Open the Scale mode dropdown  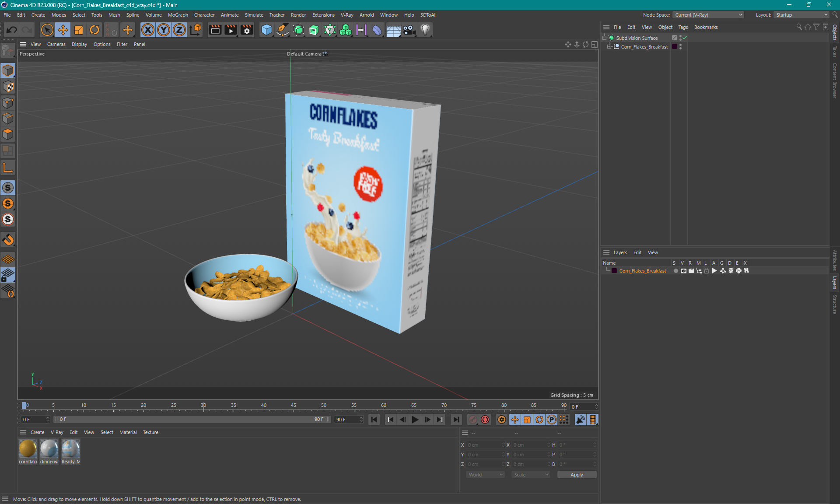531,475
